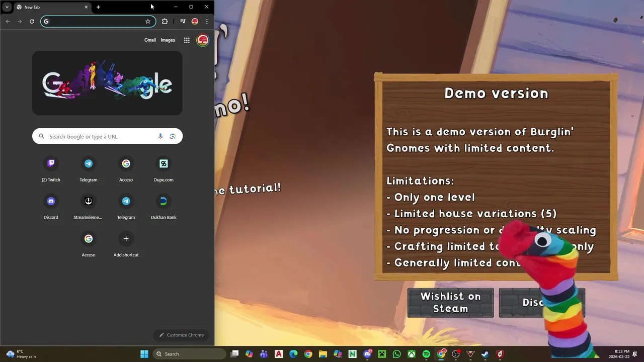Screen dimensions: 644x362
Task: Open Minecraft creeper icon in the taskbar
Action: 382,354
